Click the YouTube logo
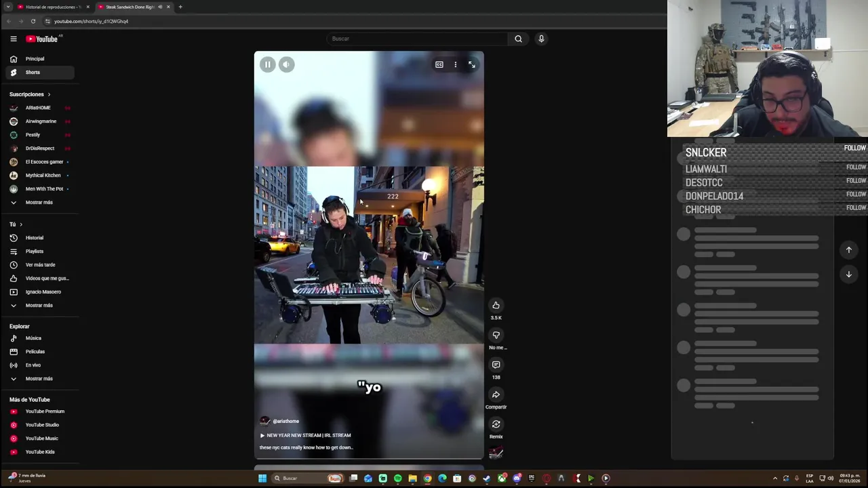868x488 pixels. (x=42, y=39)
